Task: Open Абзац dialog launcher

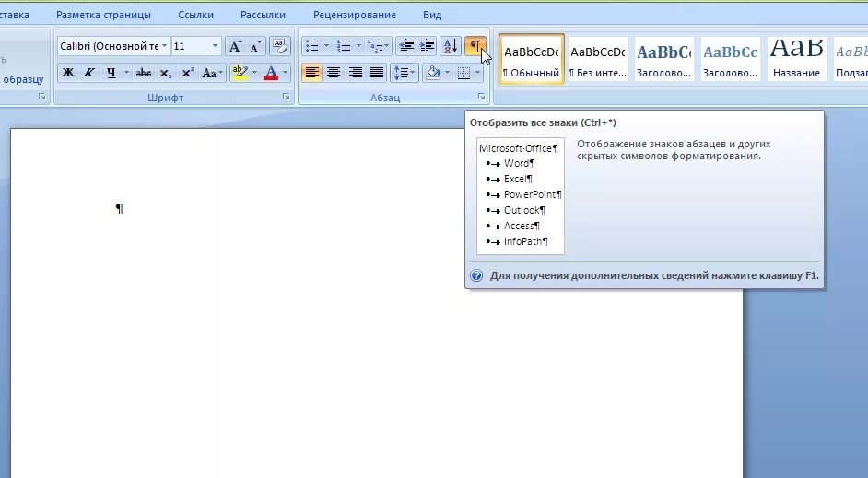Action: [482, 97]
